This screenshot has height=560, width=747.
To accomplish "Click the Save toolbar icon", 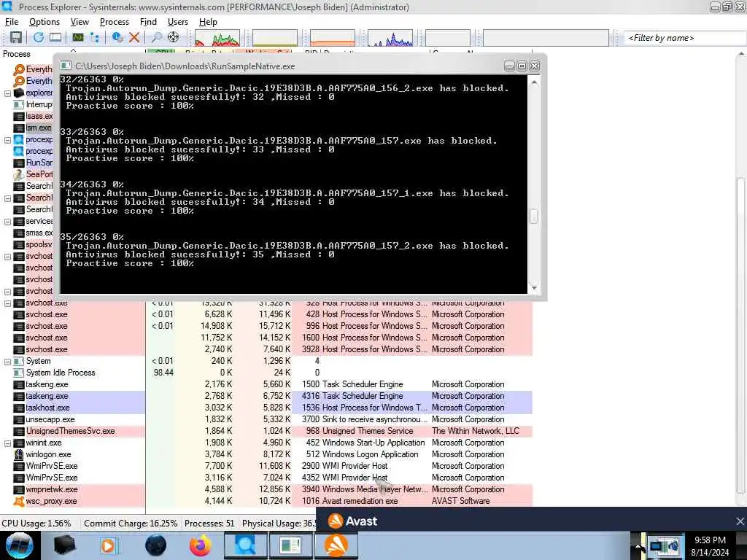I will tap(16, 37).
